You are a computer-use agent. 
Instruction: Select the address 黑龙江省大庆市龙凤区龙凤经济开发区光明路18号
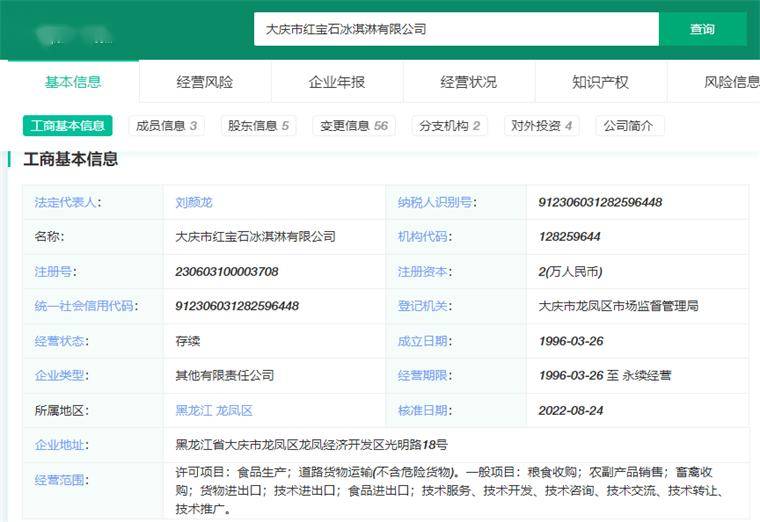312,445
